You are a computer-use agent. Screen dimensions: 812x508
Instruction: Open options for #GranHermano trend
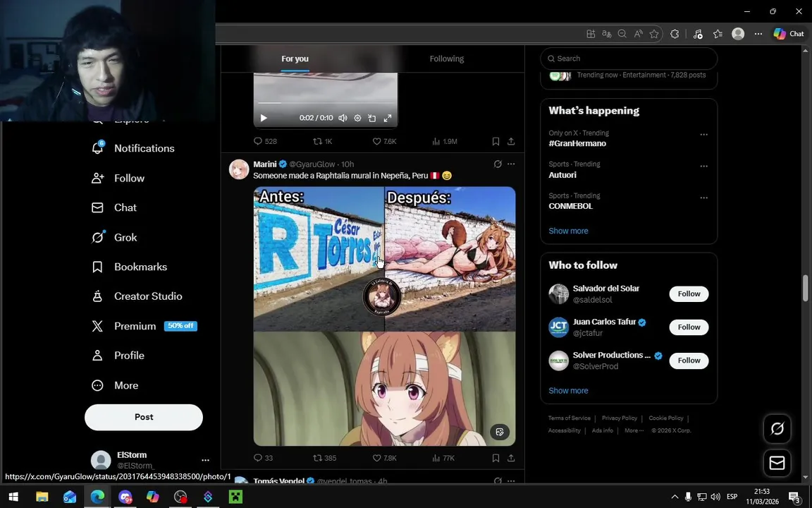pyautogui.click(x=703, y=135)
